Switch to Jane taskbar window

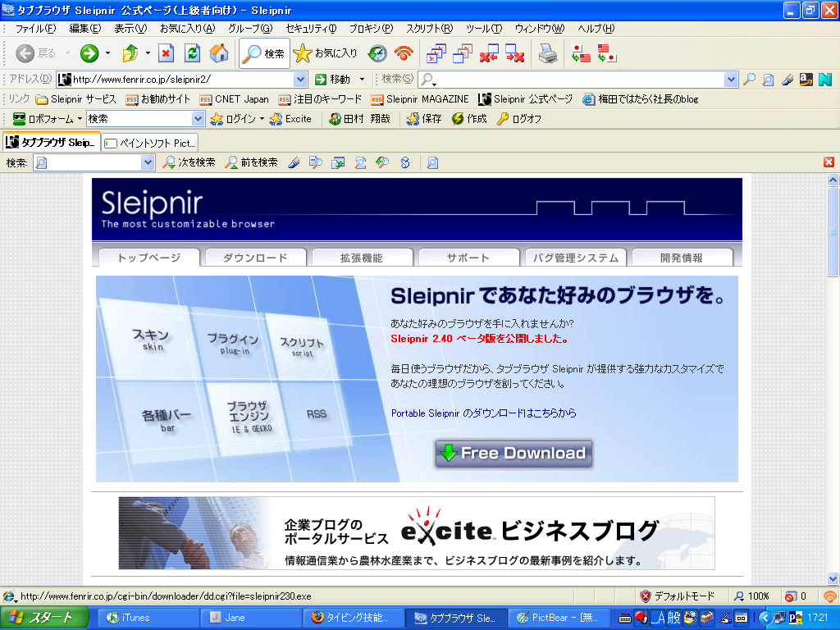pyautogui.click(x=252, y=618)
